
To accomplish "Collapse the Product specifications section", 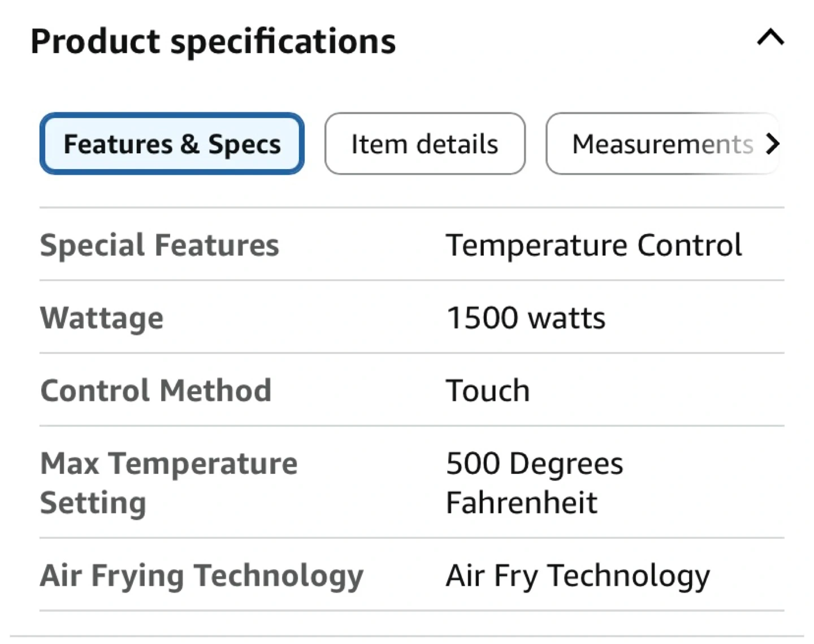I will 770,38.
